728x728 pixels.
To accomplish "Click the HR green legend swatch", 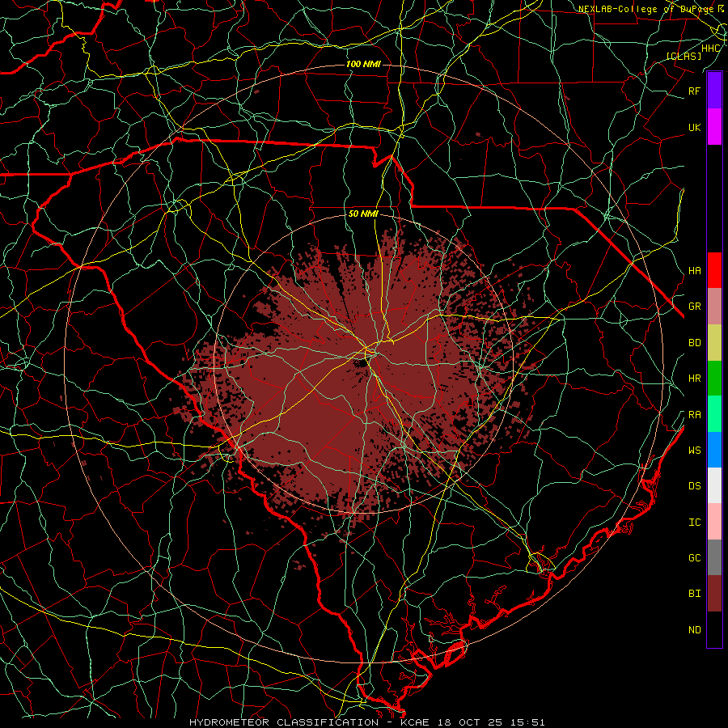I will [714, 378].
